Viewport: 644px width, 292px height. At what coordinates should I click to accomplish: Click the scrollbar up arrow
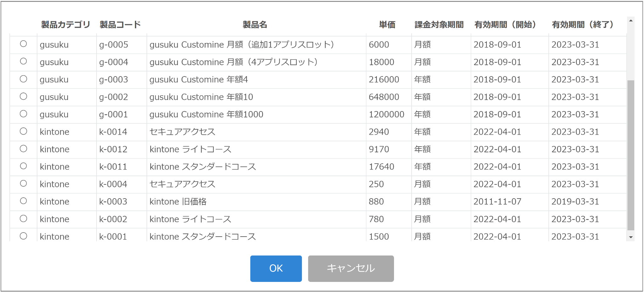(x=630, y=21)
